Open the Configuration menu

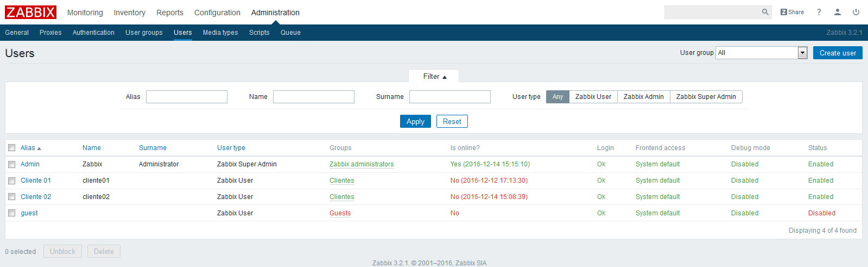(x=217, y=13)
